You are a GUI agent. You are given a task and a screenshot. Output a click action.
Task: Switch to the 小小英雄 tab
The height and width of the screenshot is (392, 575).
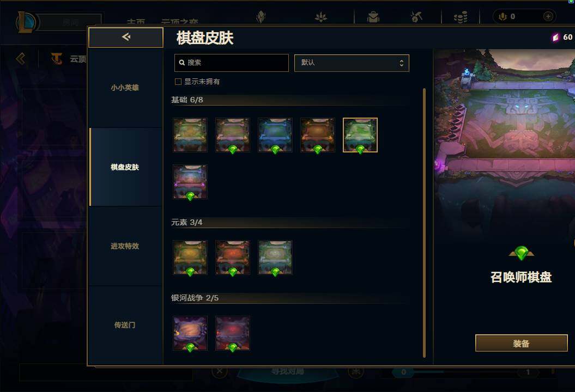[x=125, y=88]
